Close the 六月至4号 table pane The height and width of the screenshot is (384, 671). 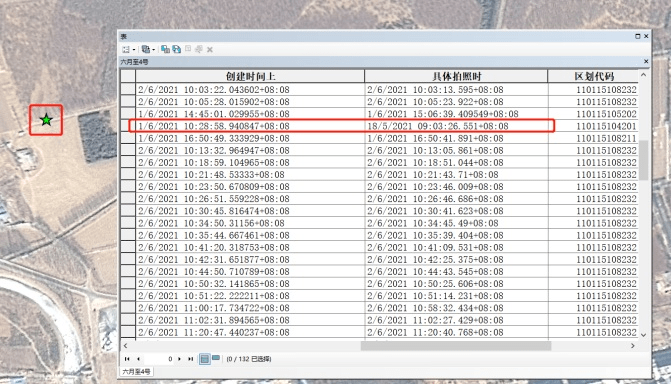[646, 62]
